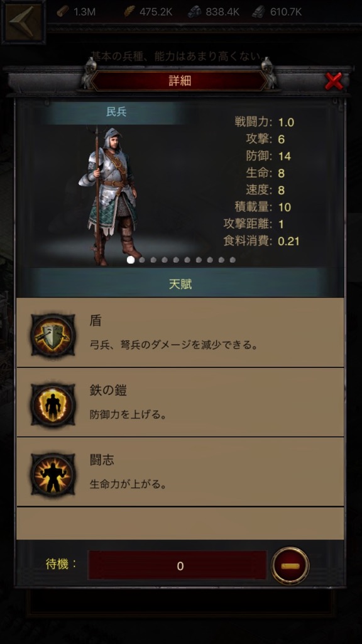Tap the 詳細 title banner

pos(180,80)
